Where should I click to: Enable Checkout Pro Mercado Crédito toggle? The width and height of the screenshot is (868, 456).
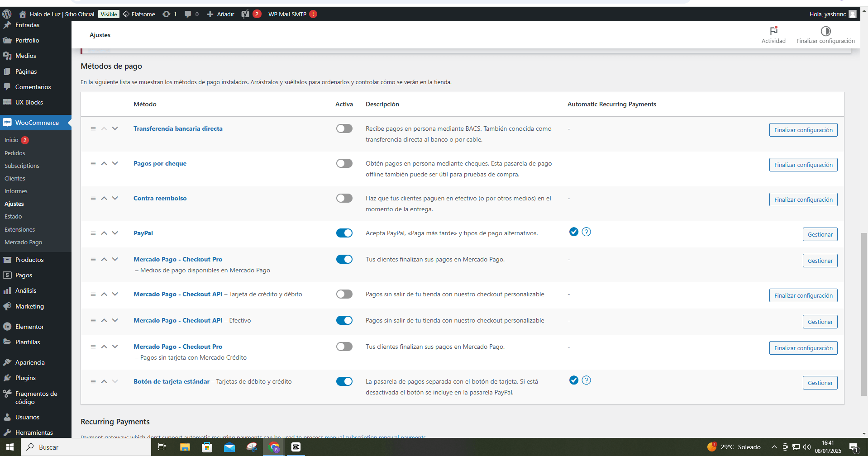tap(344, 347)
